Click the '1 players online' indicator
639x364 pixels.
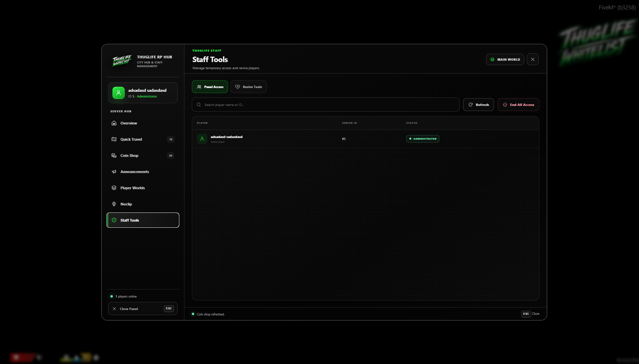click(x=124, y=297)
